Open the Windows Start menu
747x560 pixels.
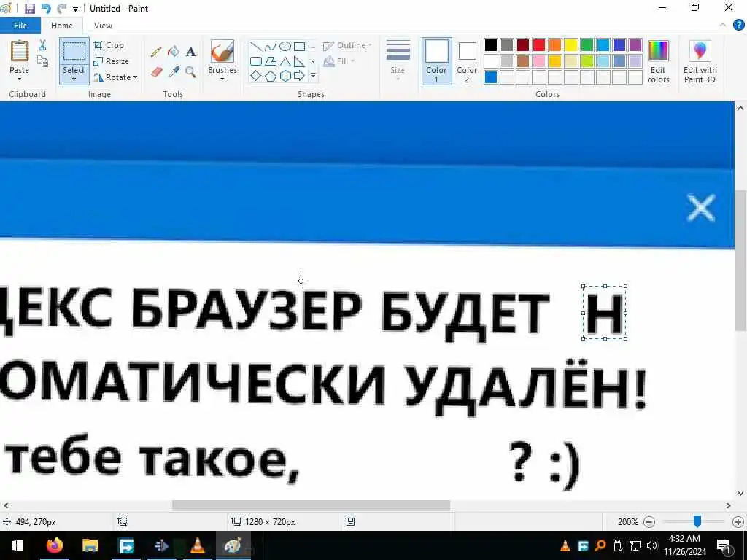pyautogui.click(x=18, y=545)
